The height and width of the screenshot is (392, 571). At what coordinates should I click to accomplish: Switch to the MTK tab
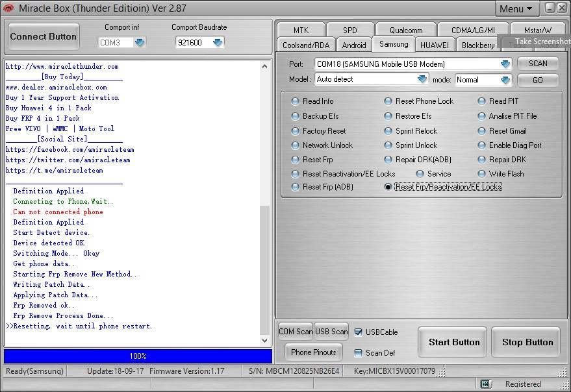301,30
